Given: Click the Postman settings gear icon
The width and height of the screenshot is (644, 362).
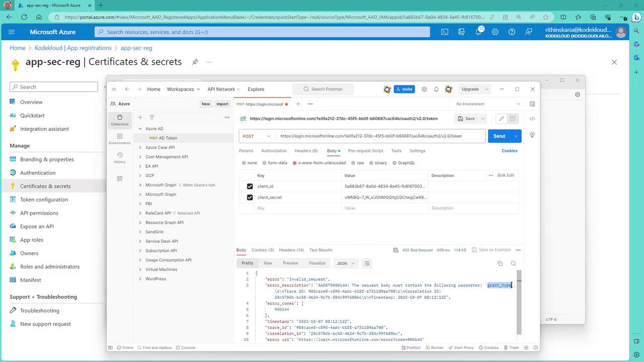Looking at the screenshot, I should [424, 89].
